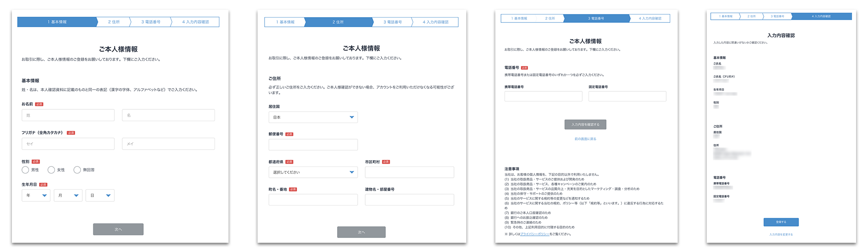868x252 pixels.
Task: Open the 日 birth day dropdown
Action: pyautogui.click(x=100, y=195)
